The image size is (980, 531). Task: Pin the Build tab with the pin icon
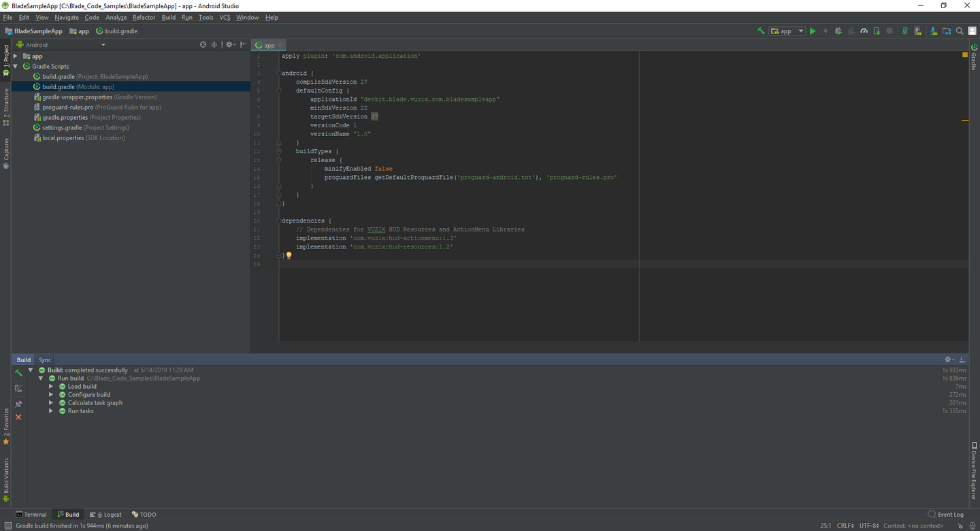(x=18, y=404)
